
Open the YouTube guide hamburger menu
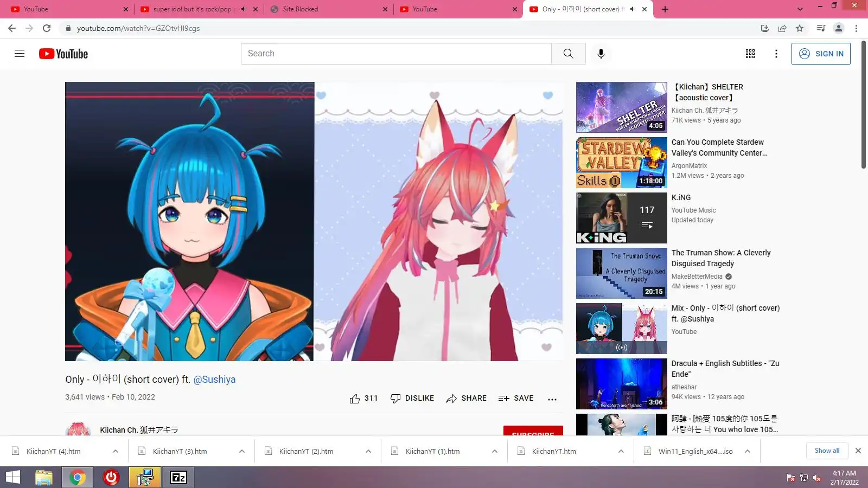click(x=20, y=54)
